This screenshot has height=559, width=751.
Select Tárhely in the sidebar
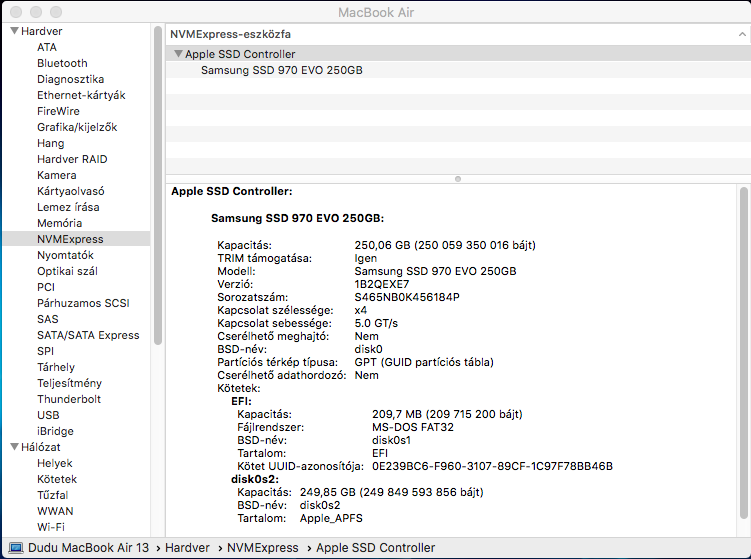click(x=56, y=367)
